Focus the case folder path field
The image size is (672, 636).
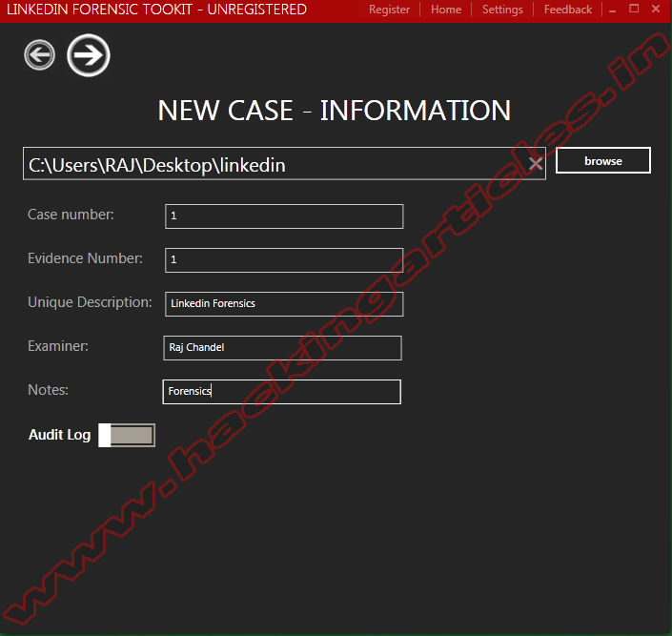(x=284, y=163)
